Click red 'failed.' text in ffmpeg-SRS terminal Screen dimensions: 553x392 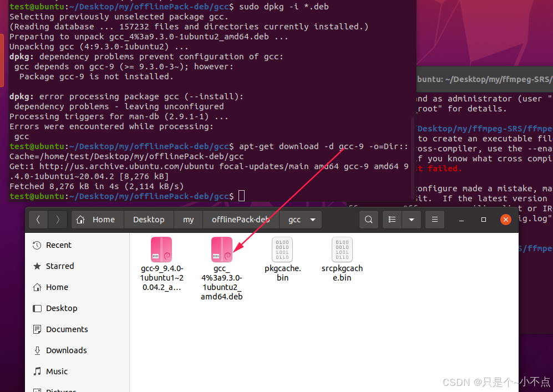point(444,169)
